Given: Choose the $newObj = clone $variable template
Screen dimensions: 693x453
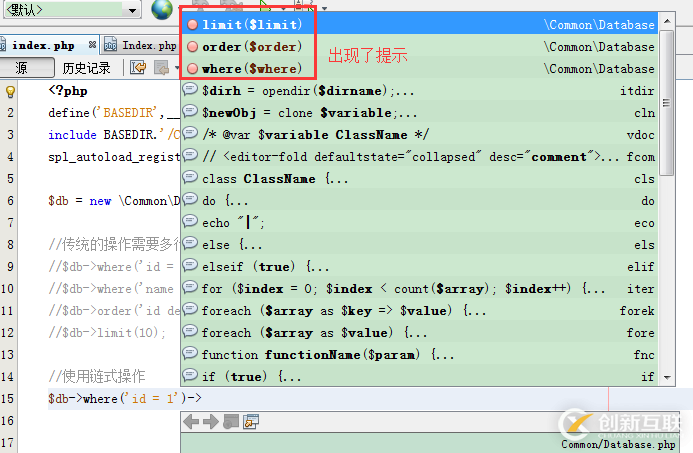Looking at the screenshot, I should 419,113.
